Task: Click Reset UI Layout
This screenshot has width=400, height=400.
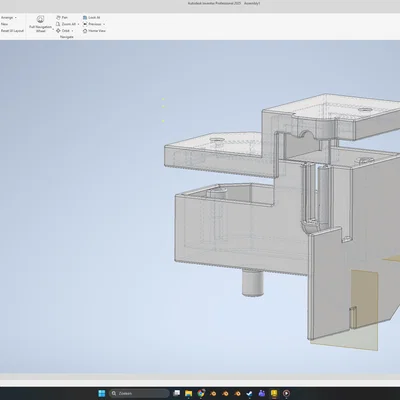Action: [x=12, y=31]
